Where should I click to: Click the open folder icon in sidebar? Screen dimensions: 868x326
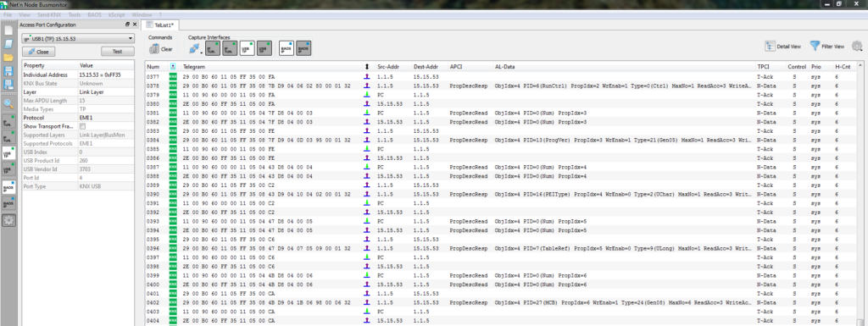point(8,58)
